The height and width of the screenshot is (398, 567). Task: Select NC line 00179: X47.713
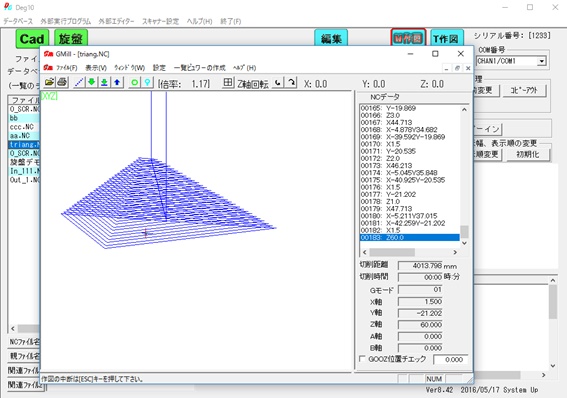tap(410, 209)
